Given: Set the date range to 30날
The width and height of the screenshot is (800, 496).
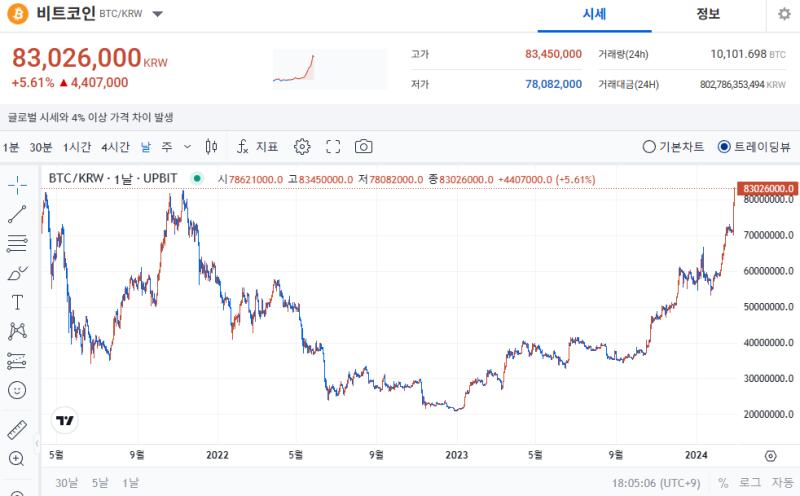Looking at the screenshot, I should click(x=67, y=483).
